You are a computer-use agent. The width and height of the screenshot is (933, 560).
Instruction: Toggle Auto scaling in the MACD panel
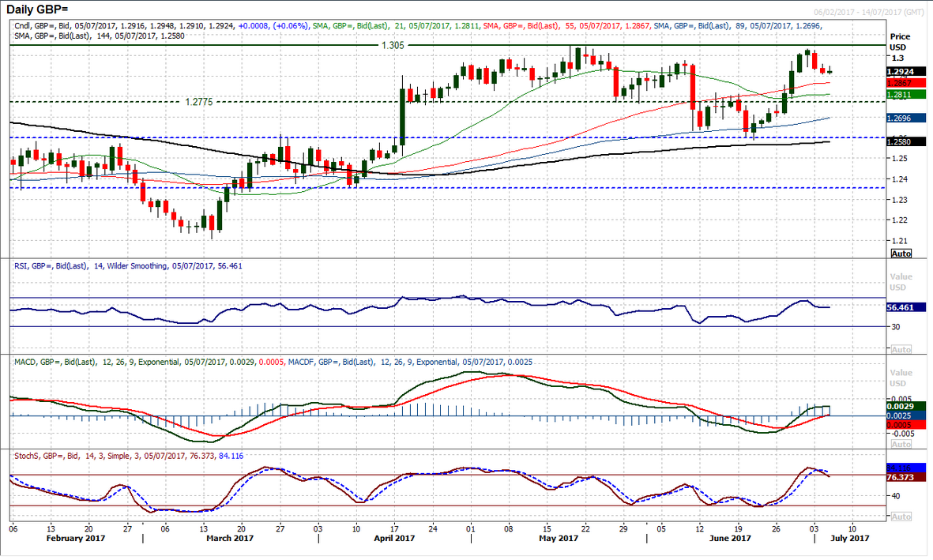(901, 443)
